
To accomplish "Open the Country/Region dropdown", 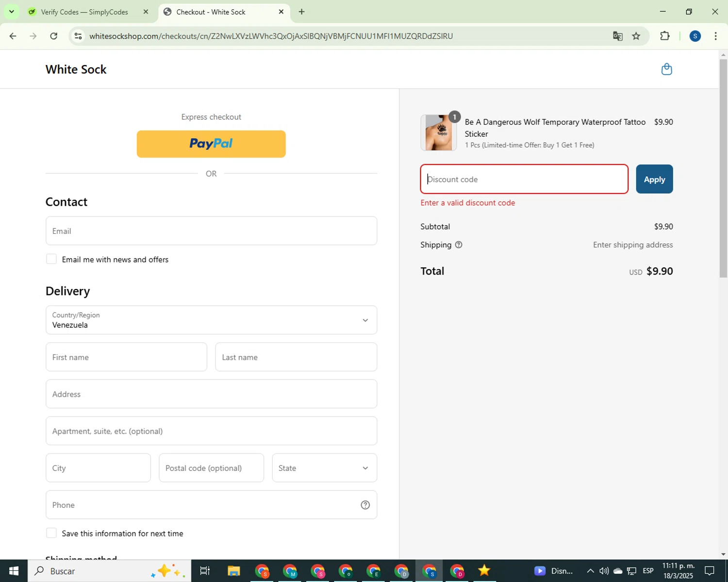I will point(211,320).
